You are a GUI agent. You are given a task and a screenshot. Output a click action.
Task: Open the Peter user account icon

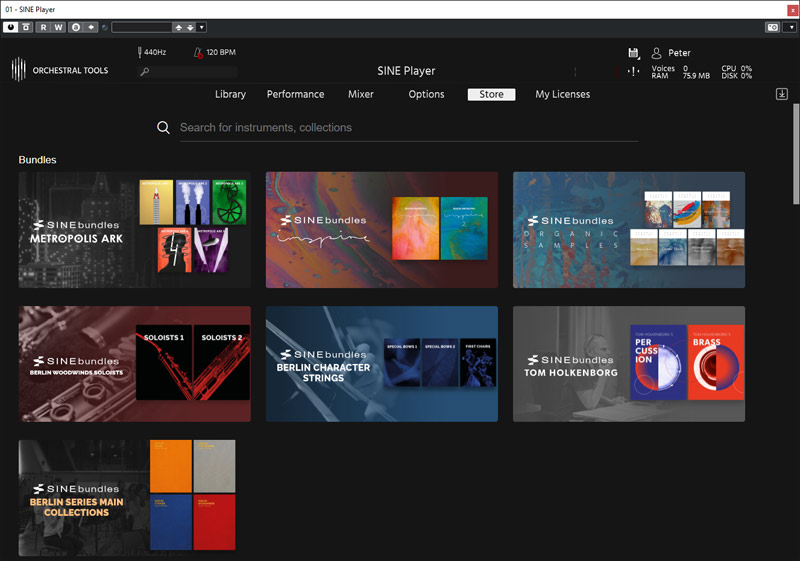tap(657, 53)
